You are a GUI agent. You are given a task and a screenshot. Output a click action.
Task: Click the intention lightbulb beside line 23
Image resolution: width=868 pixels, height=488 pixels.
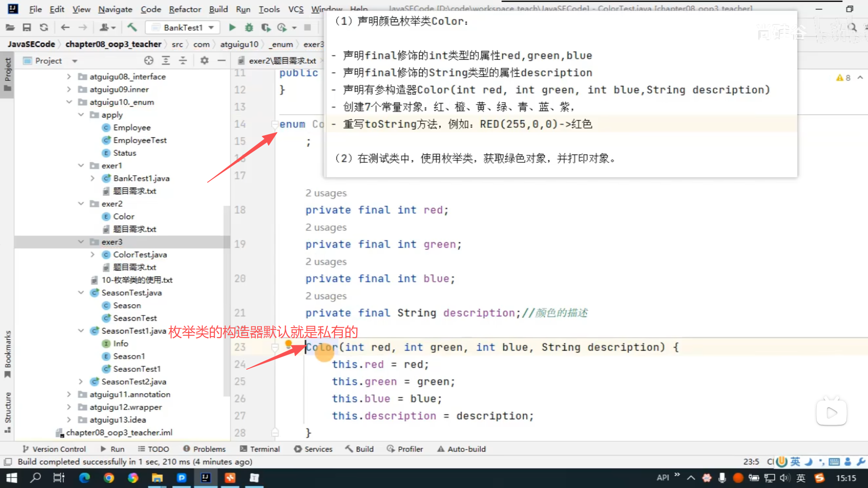[288, 344]
